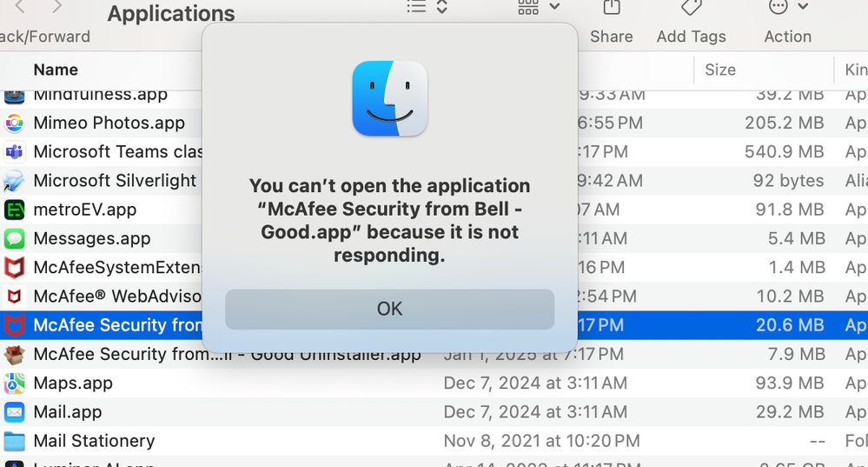Click the Add Tags toolbar icon
The height and width of the screenshot is (467, 868).
(691, 7)
